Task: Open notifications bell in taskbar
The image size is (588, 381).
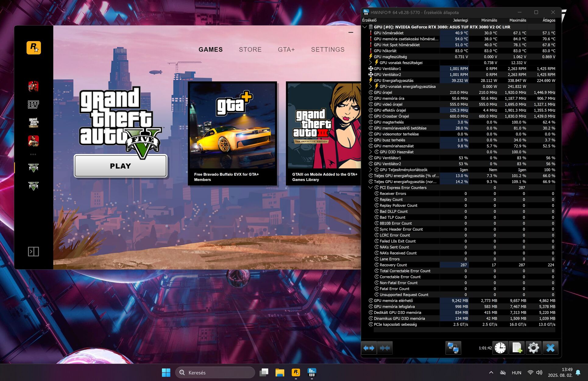Action: pyautogui.click(x=578, y=372)
